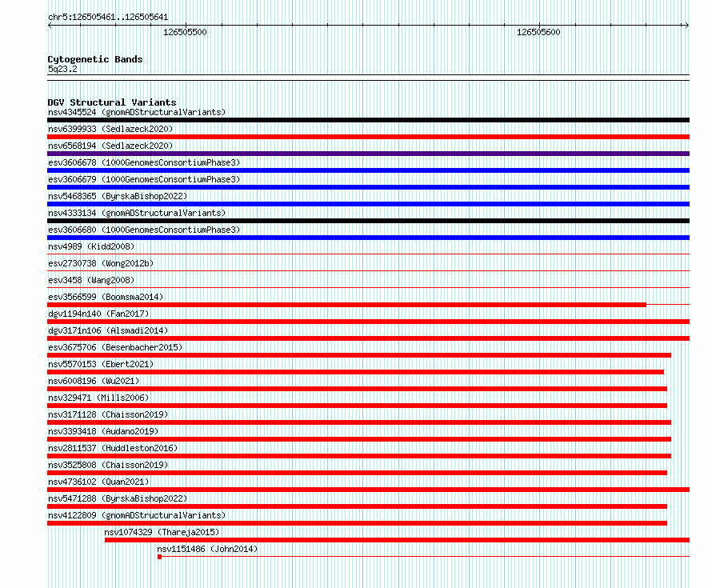Click the red bar under nsv329471
This screenshot has width=712, height=588.
[358, 406]
